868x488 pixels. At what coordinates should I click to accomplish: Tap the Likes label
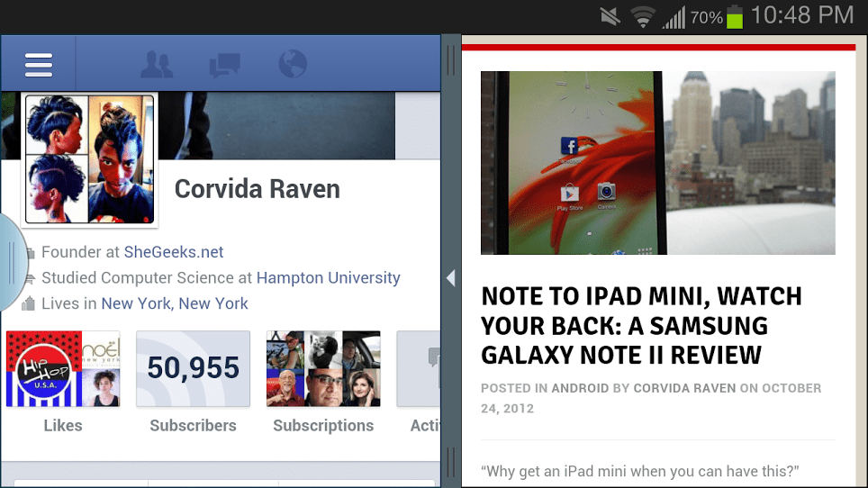coord(63,426)
